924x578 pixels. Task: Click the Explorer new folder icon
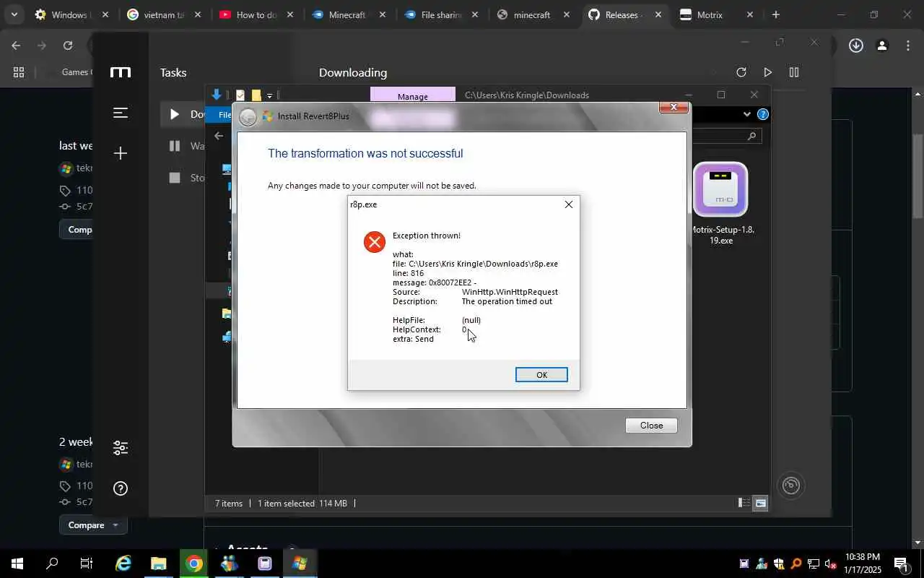(256, 95)
